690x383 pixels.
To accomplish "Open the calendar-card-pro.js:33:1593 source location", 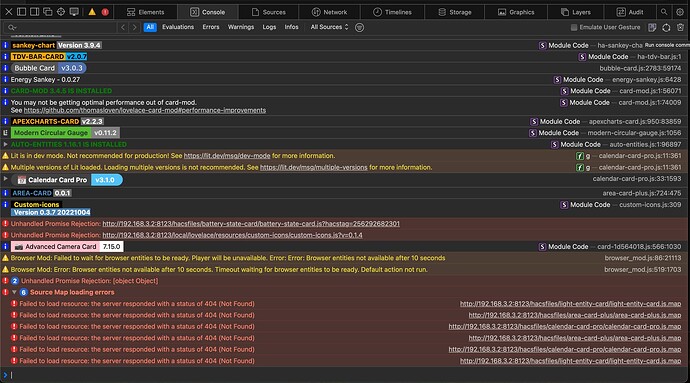I will tap(637, 179).
